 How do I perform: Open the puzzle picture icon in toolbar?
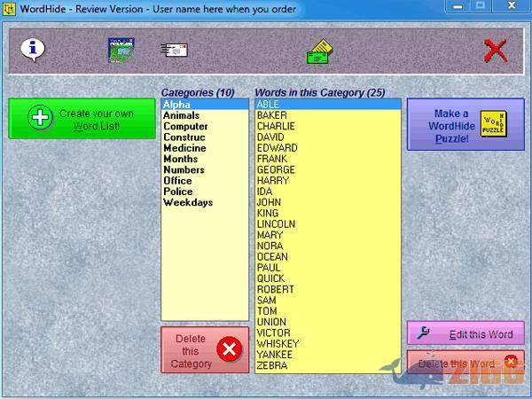121,51
